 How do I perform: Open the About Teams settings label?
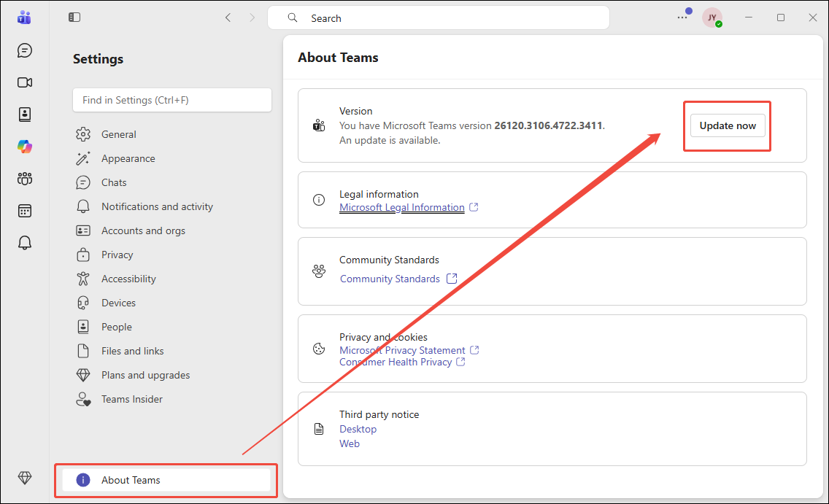click(131, 480)
